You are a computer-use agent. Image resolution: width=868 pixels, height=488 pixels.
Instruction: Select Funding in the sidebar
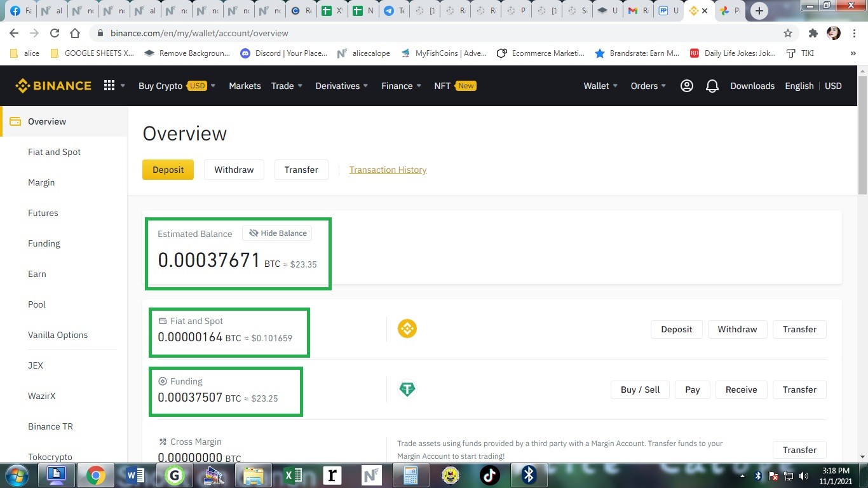44,243
